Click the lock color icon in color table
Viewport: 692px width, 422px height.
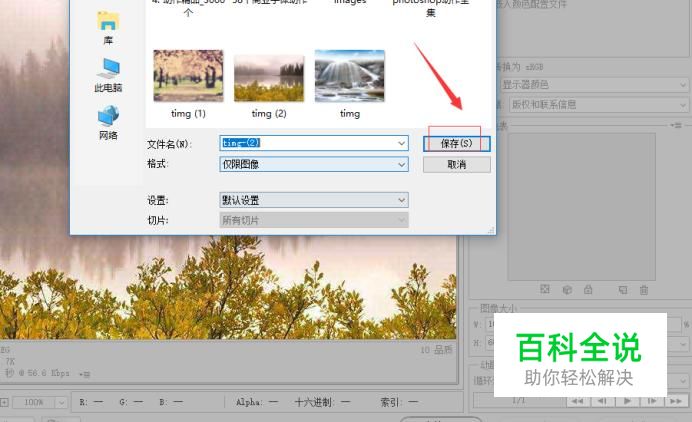[x=588, y=290]
